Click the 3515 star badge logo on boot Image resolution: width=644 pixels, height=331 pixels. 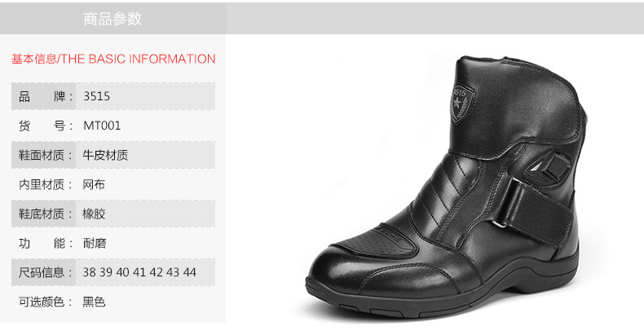coord(461,103)
